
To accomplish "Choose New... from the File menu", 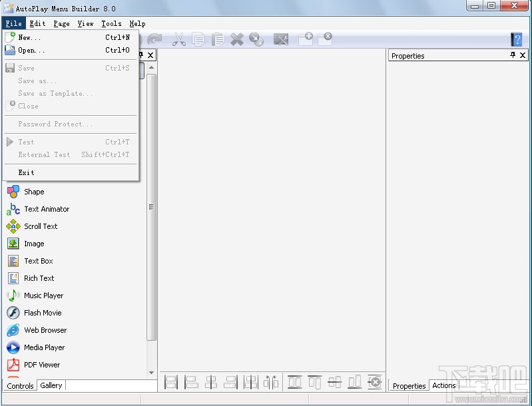I will 71,37.
